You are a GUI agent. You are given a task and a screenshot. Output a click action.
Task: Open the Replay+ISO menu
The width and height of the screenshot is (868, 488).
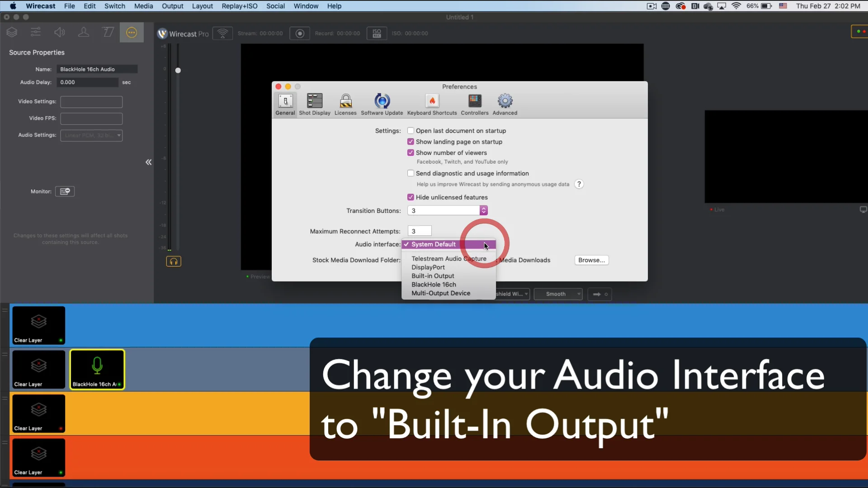point(239,6)
